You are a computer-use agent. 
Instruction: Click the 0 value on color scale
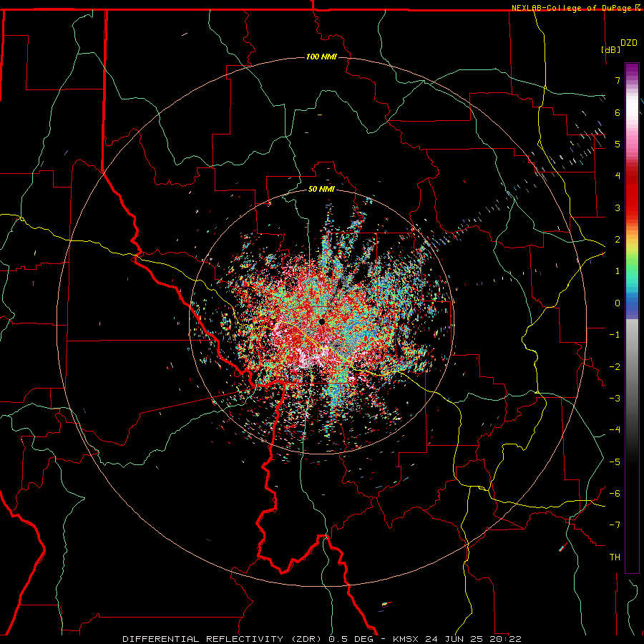[x=618, y=303]
